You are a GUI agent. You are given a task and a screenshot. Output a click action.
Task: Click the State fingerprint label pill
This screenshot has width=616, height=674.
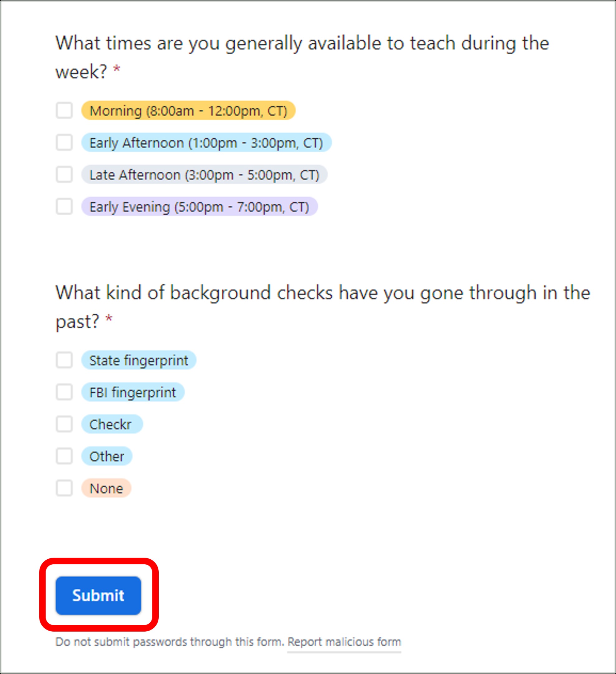tap(139, 360)
